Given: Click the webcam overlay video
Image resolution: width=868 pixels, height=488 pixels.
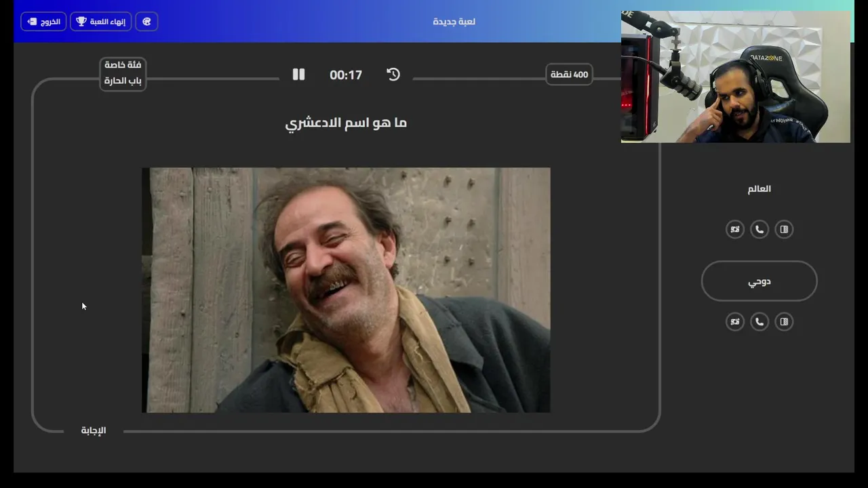Looking at the screenshot, I should point(736,77).
